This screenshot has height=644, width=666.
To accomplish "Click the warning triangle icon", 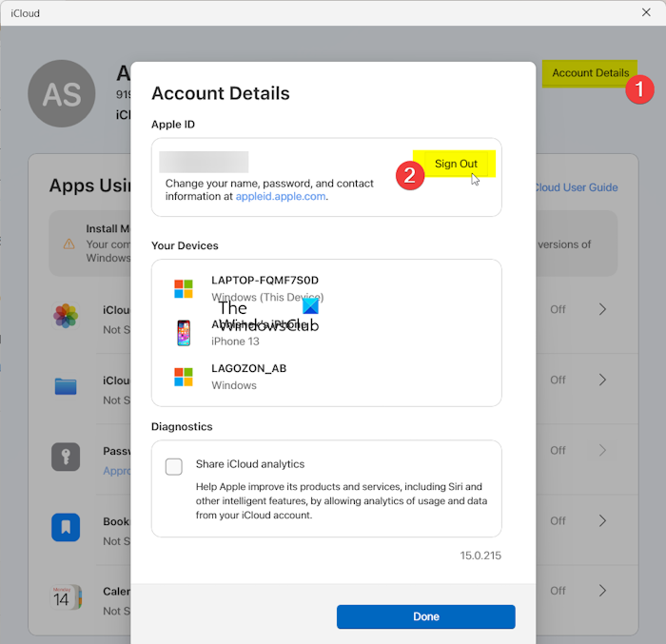I will [69, 244].
